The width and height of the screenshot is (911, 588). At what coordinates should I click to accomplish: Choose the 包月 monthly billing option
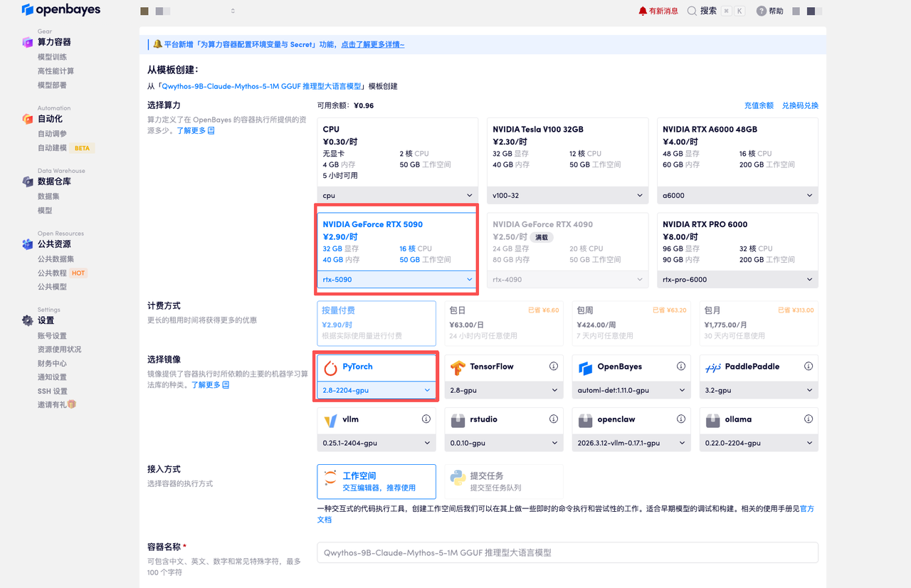pyautogui.click(x=759, y=323)
